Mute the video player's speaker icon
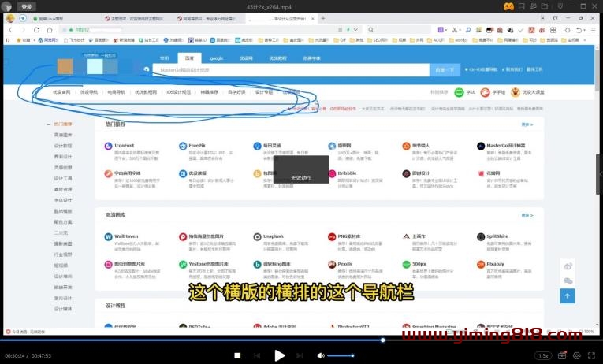This screenshot has height=364, width=603. pos(320,356)
